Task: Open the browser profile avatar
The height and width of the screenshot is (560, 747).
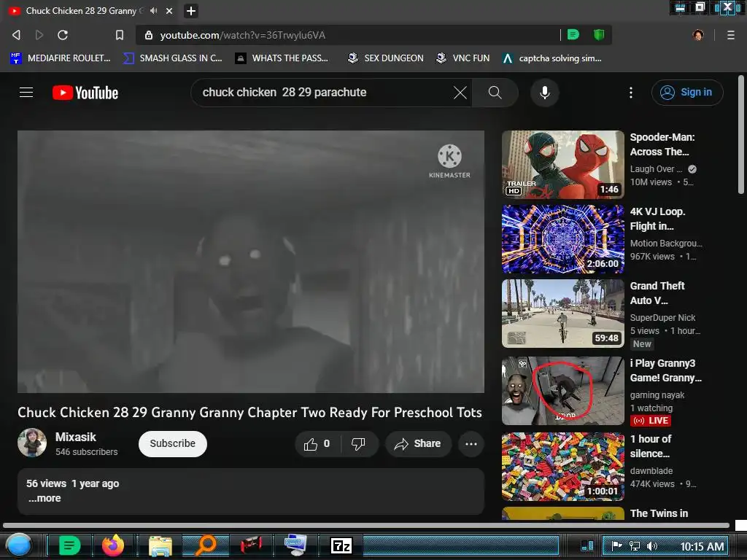Action: (x=698, y=35)
